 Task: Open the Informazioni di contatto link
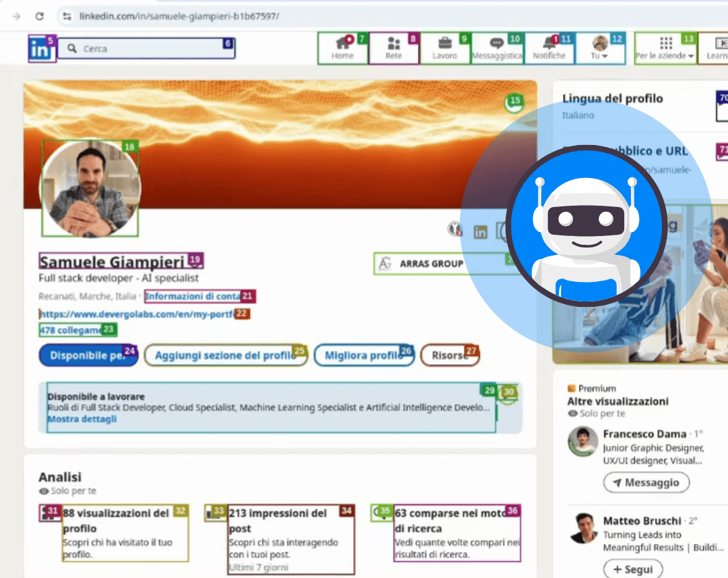coord(193,296)
